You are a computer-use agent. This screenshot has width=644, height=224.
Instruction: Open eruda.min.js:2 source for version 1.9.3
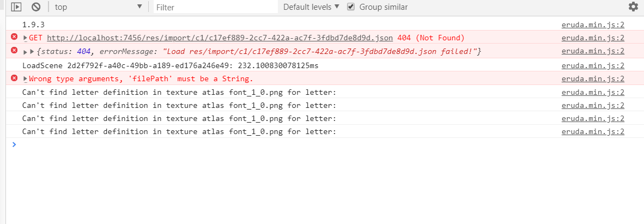pos(593,25)
